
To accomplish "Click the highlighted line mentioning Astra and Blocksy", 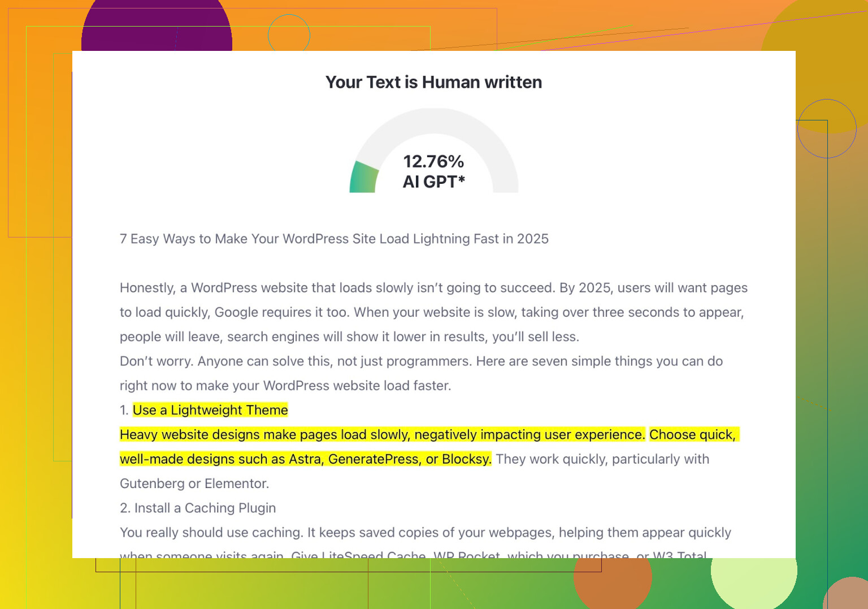I will point(305,459).
